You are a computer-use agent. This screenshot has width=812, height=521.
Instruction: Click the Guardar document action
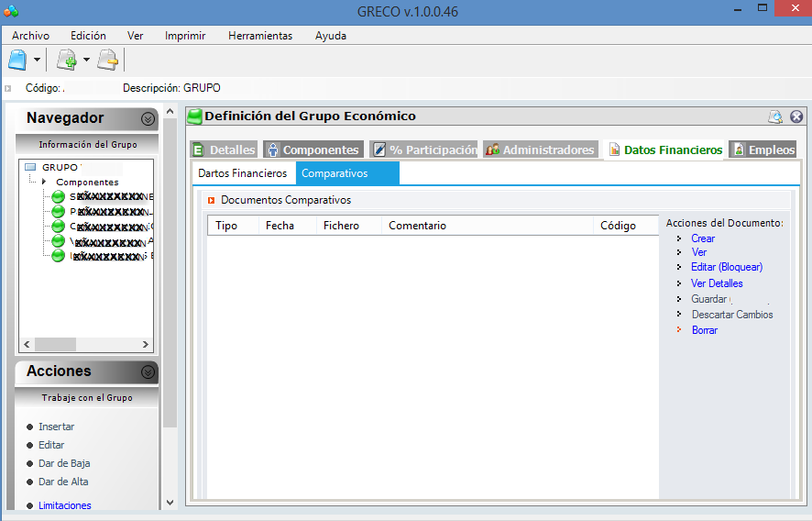pos(709,299)
